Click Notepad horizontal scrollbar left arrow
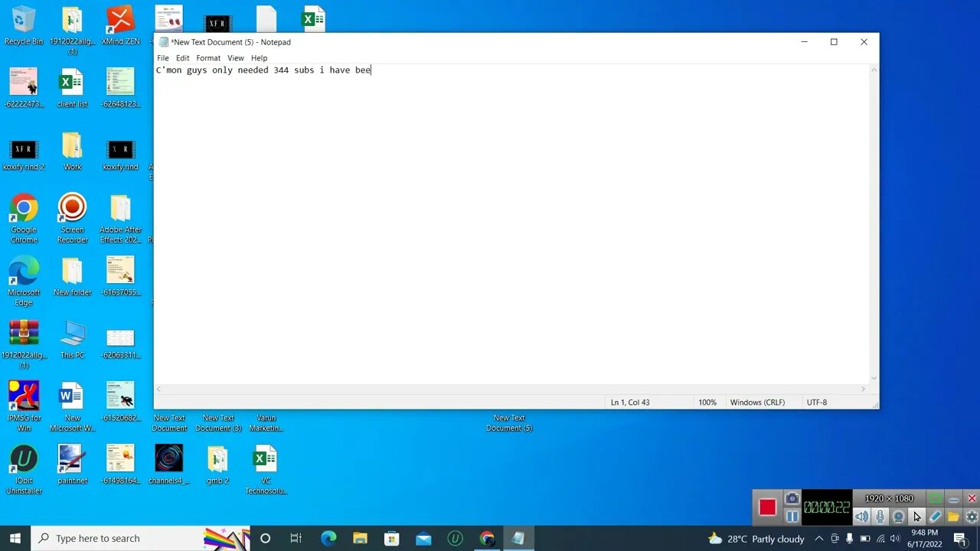This screenshot has height=551, width=980. (x=159, y=389)
